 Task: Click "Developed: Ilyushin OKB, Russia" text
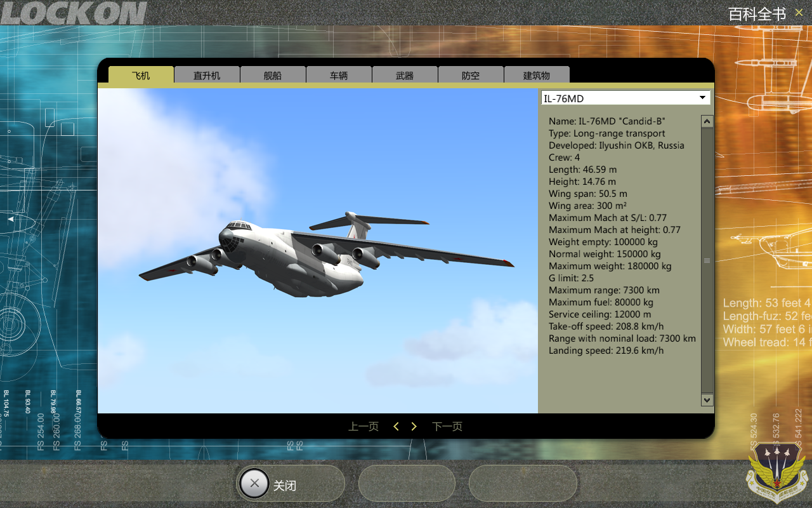(617, 145)
